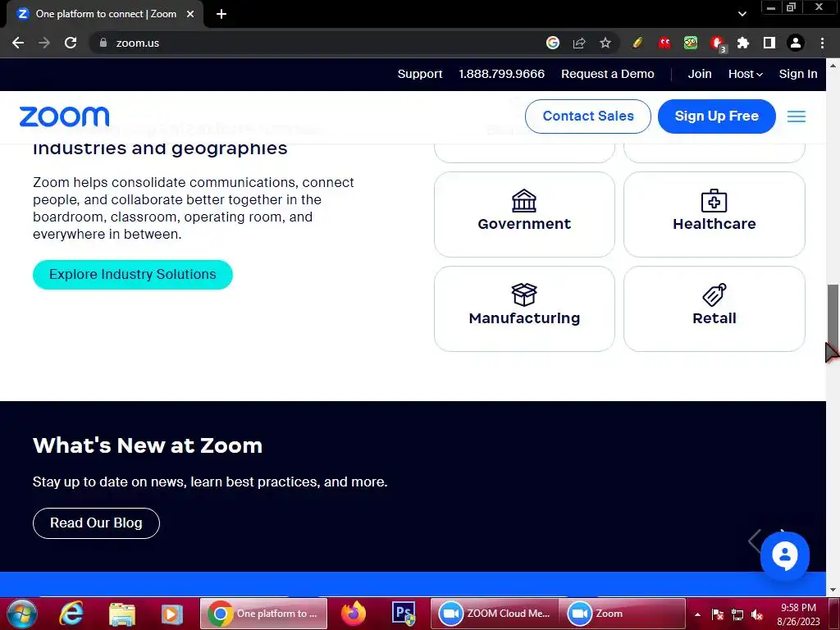Open the Chrome profile avatar icon

(796, 43)
